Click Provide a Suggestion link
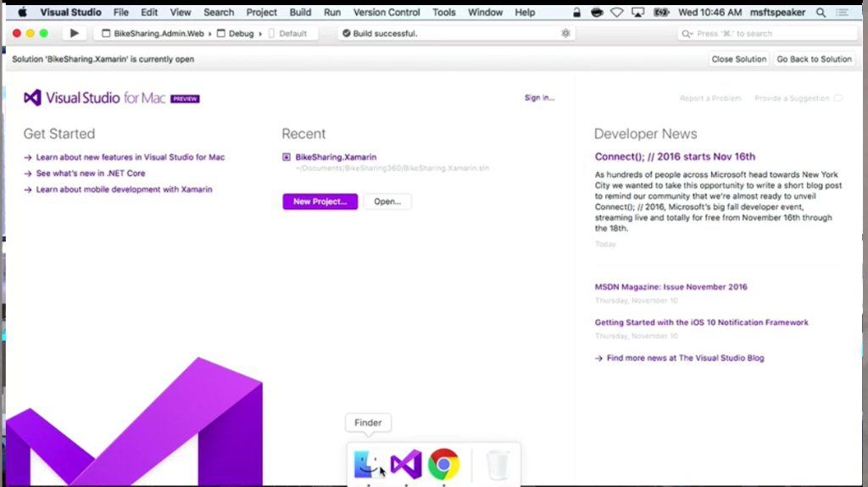The image size is (868, 487). [x=792, y=98]
